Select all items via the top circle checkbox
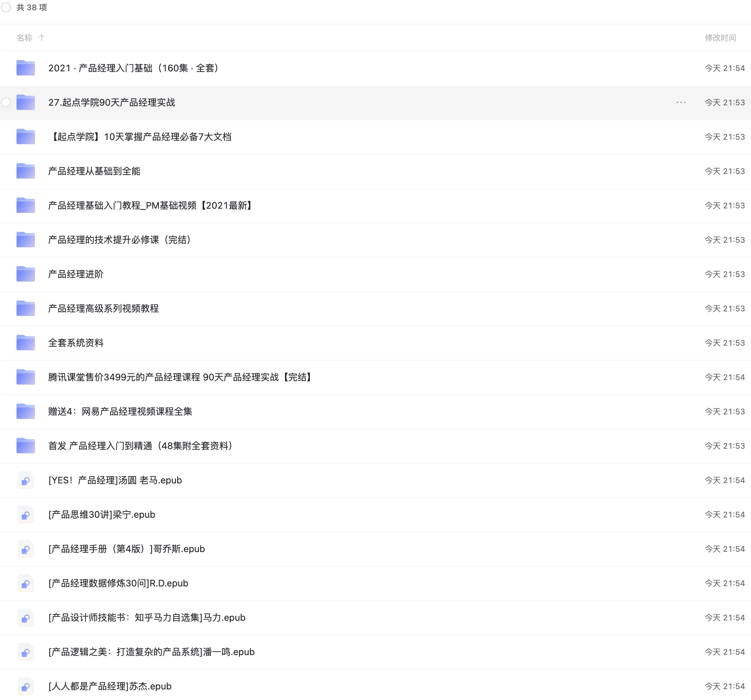The height and width of the screenshot is (700, 751). pyautogui.click(x=6, y=7)
